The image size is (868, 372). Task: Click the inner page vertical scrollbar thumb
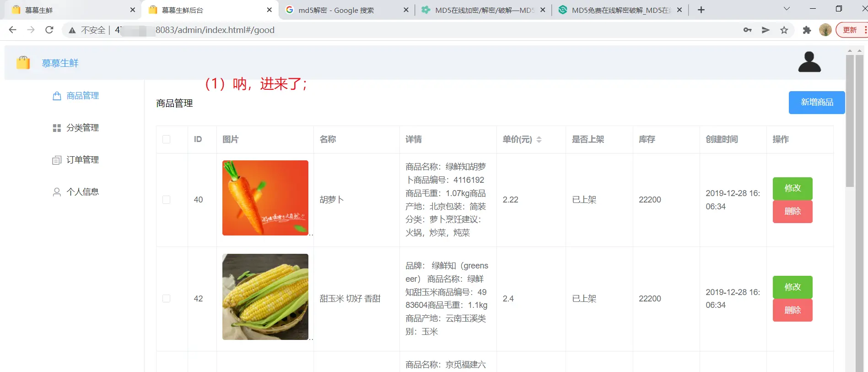click(850, 121)
